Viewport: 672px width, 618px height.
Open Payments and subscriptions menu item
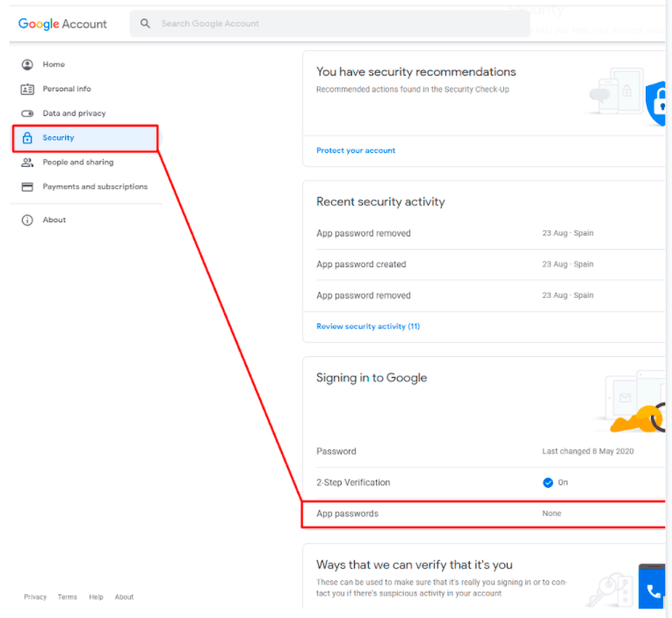95,186
